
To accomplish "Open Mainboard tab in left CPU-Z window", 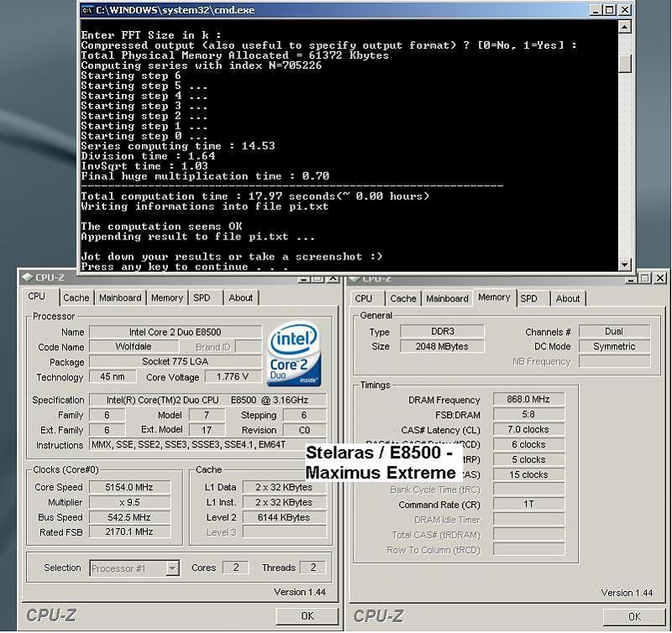I will tap(120, 298).
